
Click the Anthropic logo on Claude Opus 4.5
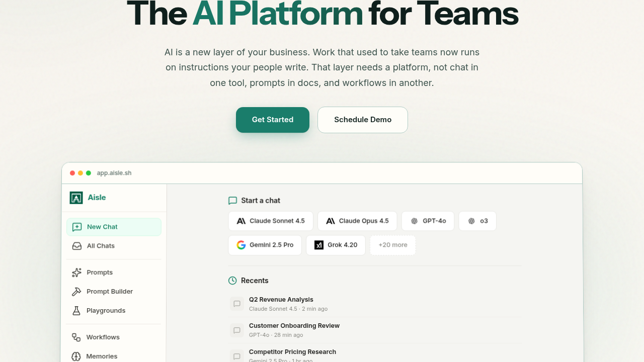tap(331, 221)
